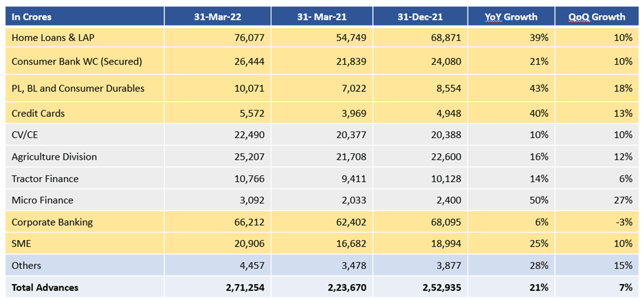This screenshot has height=300, width=644.
Task: Select the 'Home Loans & LAP' row label
Action: point(50,38)
